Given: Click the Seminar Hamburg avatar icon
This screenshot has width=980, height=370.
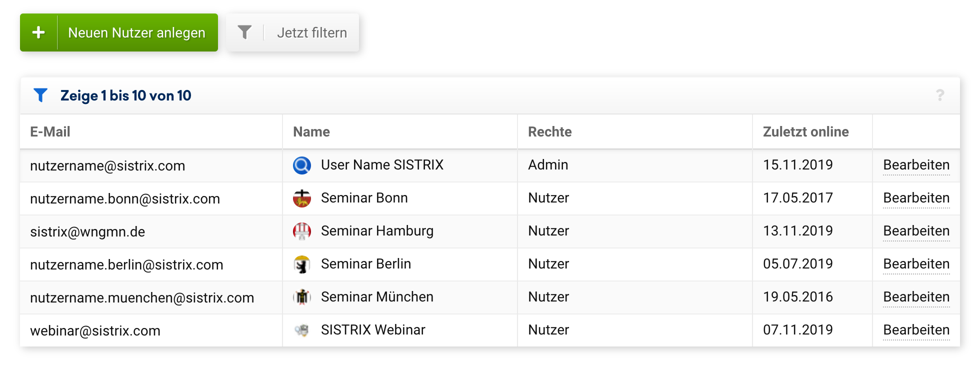Looking at the screenshot, I should click(x=302, y=231).
